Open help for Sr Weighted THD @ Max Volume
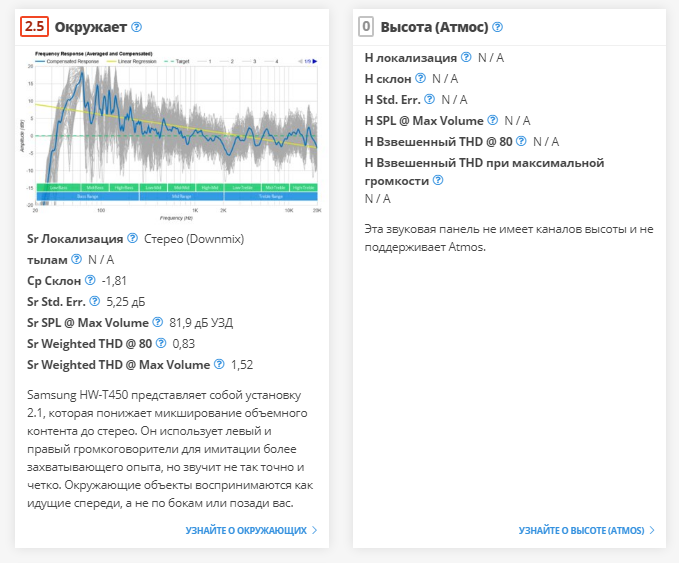 coord(218,364)
